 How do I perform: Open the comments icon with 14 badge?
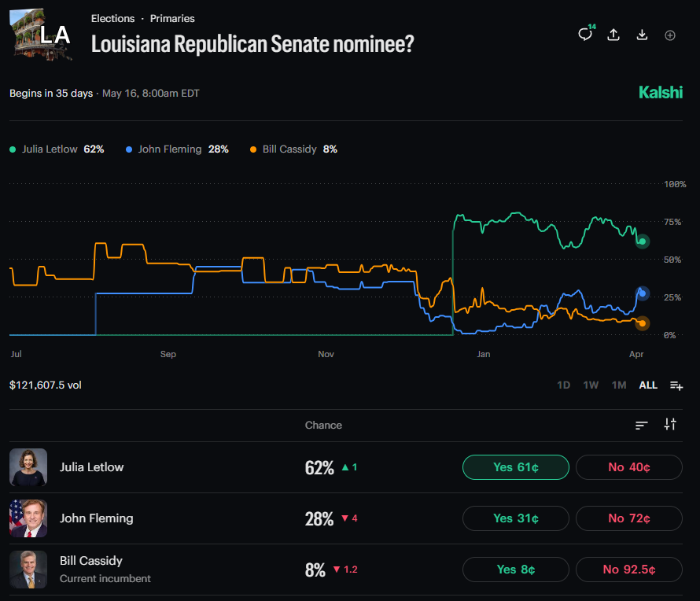584,35
